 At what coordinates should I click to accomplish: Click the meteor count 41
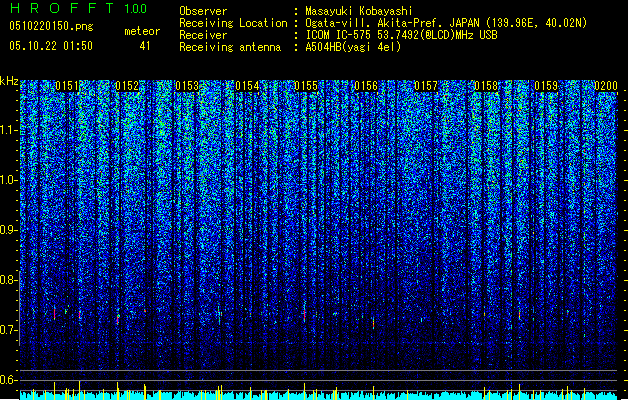click(145, 46)
